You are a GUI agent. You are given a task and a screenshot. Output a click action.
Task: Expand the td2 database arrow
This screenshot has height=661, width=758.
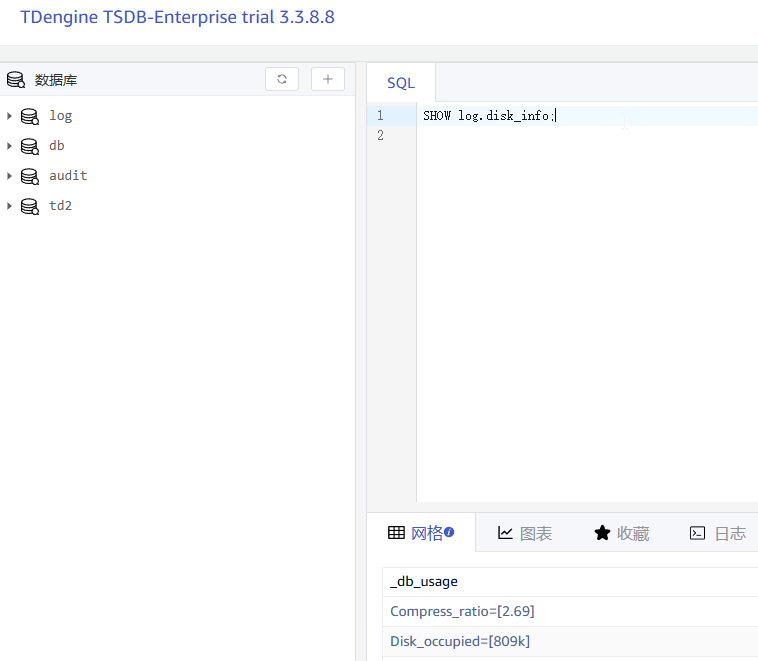click(x=9, y=206)
